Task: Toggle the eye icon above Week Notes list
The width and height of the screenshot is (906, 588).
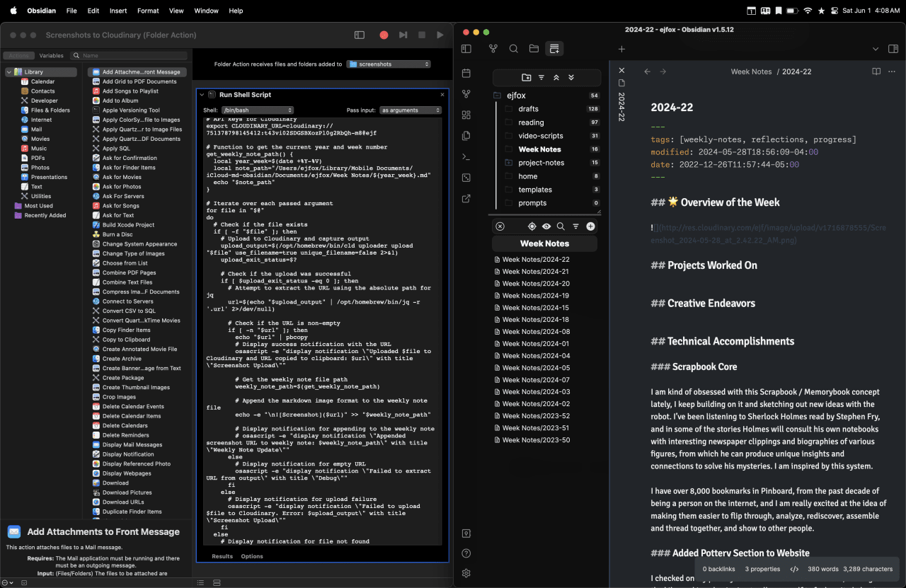Action: pyautogui.click(x=546, y=226)
